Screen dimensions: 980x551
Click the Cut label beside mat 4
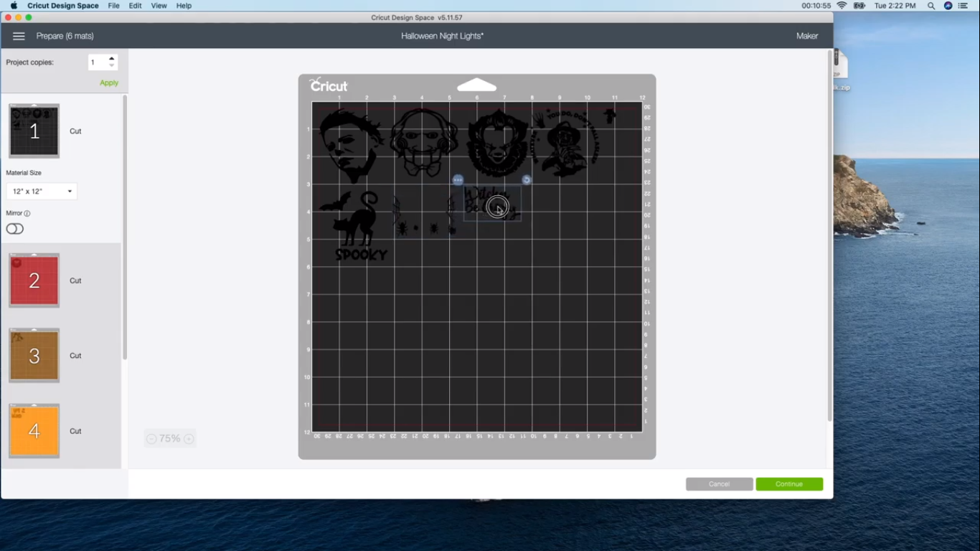[x=75, y=431]
